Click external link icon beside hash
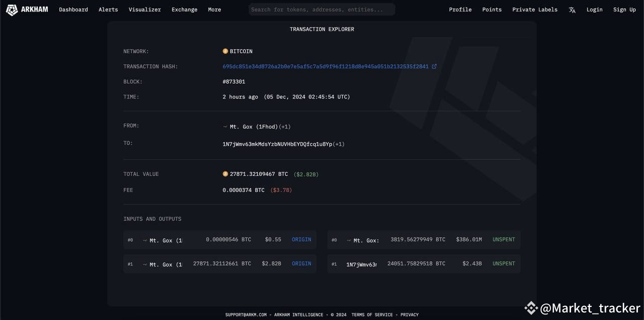 [434, 66]
